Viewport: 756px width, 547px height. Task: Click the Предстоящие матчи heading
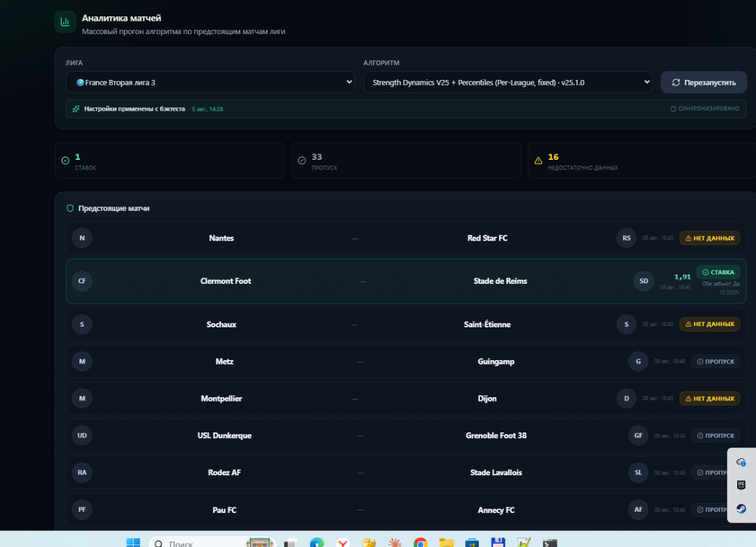coord(114,208)
